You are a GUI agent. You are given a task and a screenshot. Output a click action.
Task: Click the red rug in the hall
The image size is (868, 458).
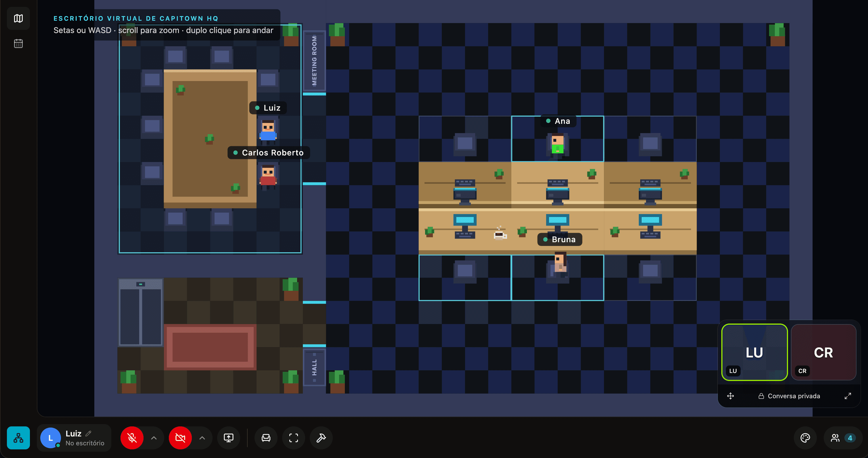210,347
